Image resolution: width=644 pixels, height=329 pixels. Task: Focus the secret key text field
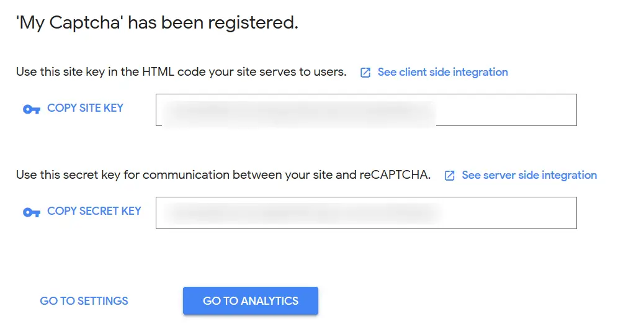[366, 213]
